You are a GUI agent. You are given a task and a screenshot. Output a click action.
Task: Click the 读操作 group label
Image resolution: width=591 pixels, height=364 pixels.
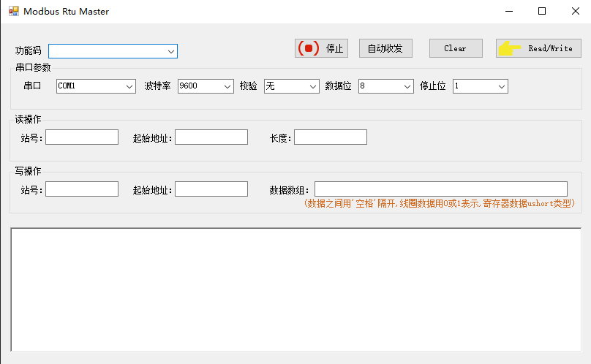click(28, 119)
